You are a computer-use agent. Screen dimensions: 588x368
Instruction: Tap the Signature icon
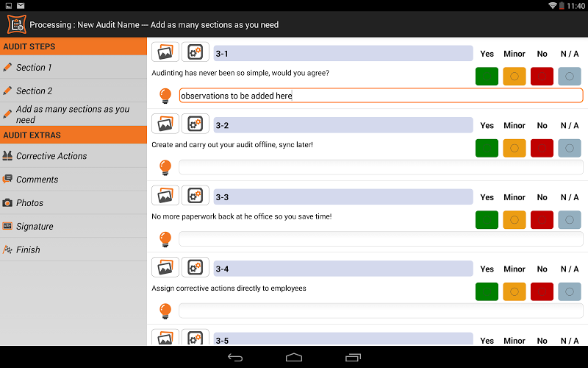tap(7, 226)
